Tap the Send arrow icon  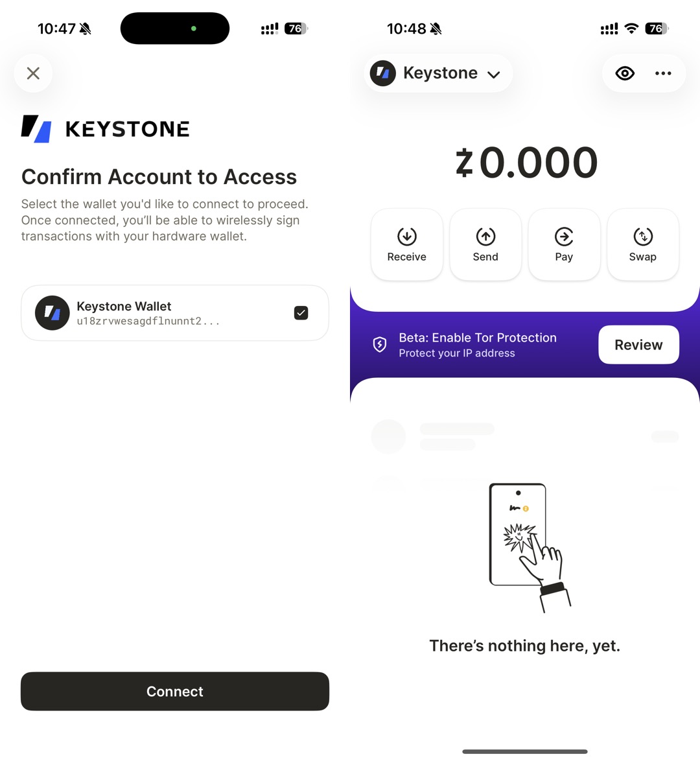pyautogui.click(x=485, y=237)
